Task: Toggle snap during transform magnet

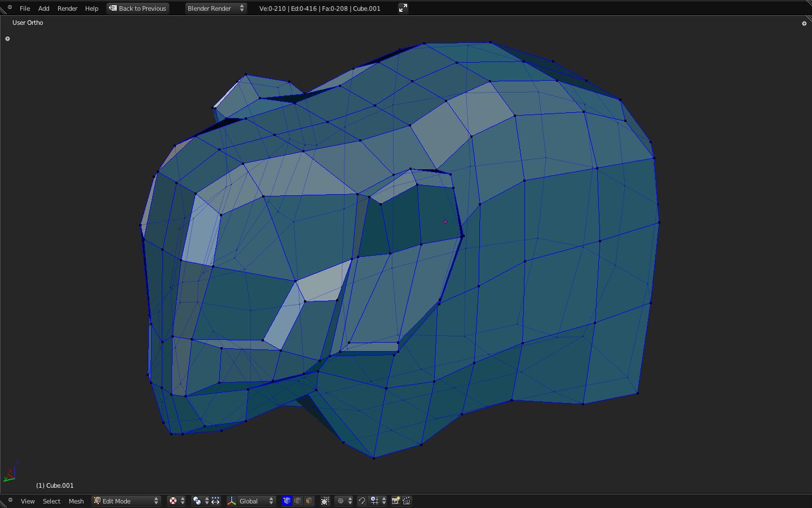Action: coord(362,501)
